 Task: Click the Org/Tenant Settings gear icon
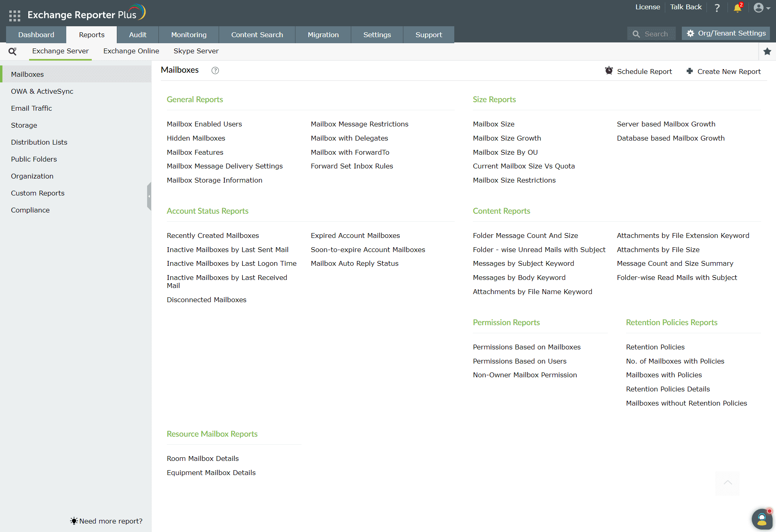click(x=690, y=34)
